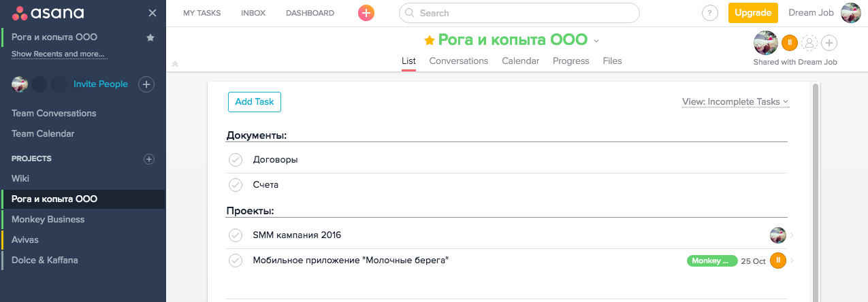Select the List tab

pos(408,61)
